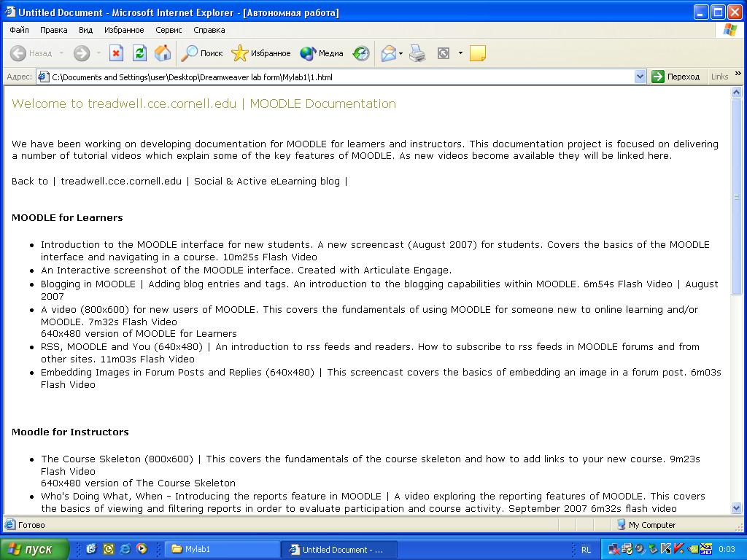
Task: Expand the address bar dropdown list
Action: tap(640, 77)
